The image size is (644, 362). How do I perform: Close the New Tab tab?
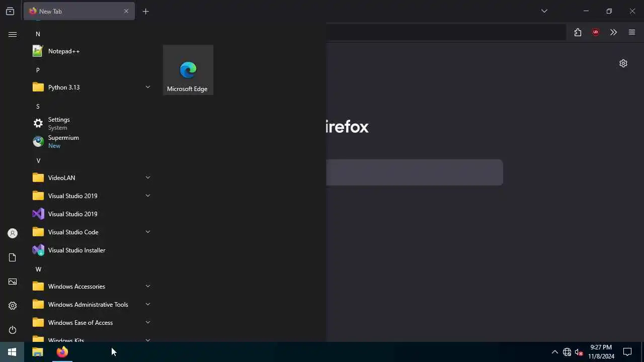126,11
